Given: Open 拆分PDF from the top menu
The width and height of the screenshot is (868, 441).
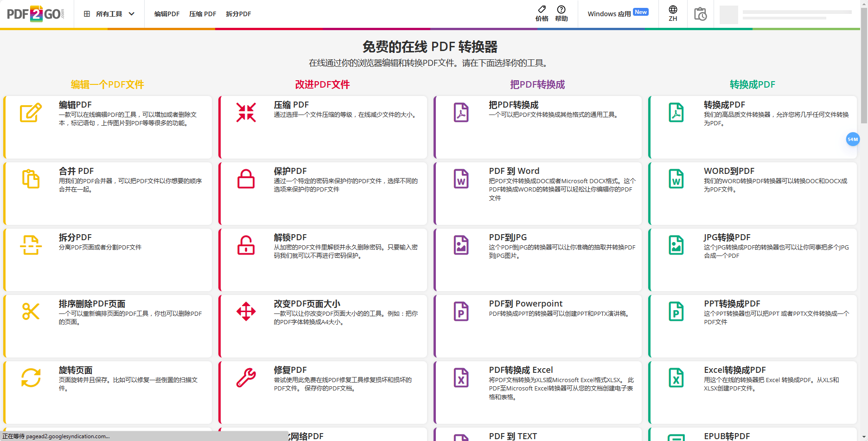Looking at the screenshot, I should [238, 14].
